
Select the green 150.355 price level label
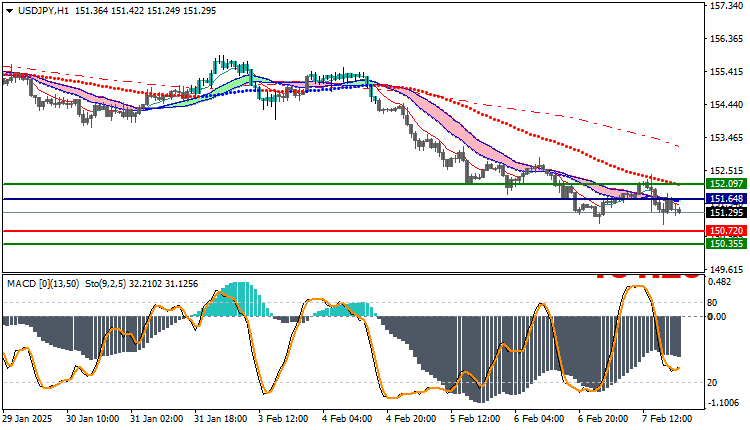727,244
